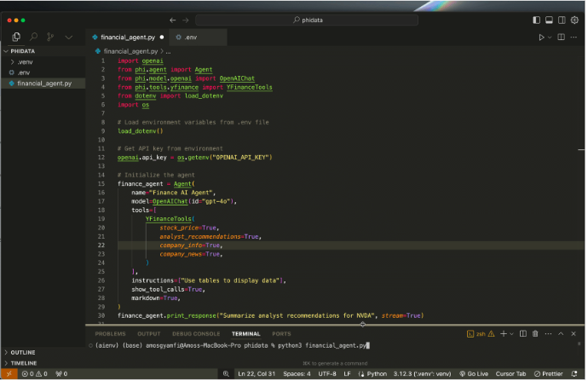Click the Split Editor icon
Image resolution: width=588 pixels, height=381 pixels.
pyautogui.click(x=562, y=38)
